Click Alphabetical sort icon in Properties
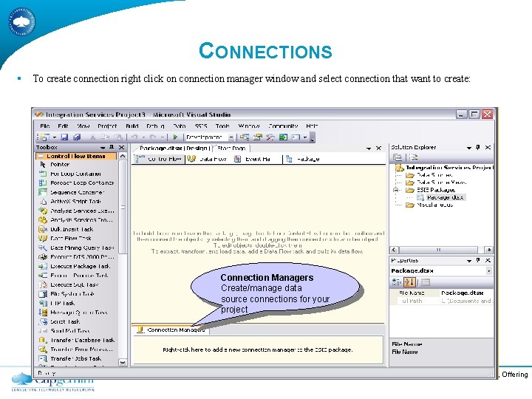Image resolution: width=532 pixels, height=399 pixels. (409, 282)
